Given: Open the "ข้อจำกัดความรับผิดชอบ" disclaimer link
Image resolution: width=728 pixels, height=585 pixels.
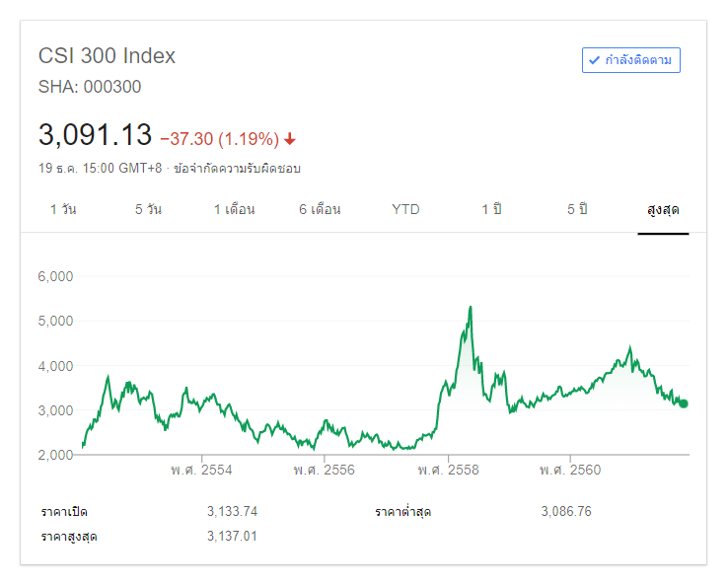Looking at the screenshot, I should pyautogui.click(x=237, y=168).
